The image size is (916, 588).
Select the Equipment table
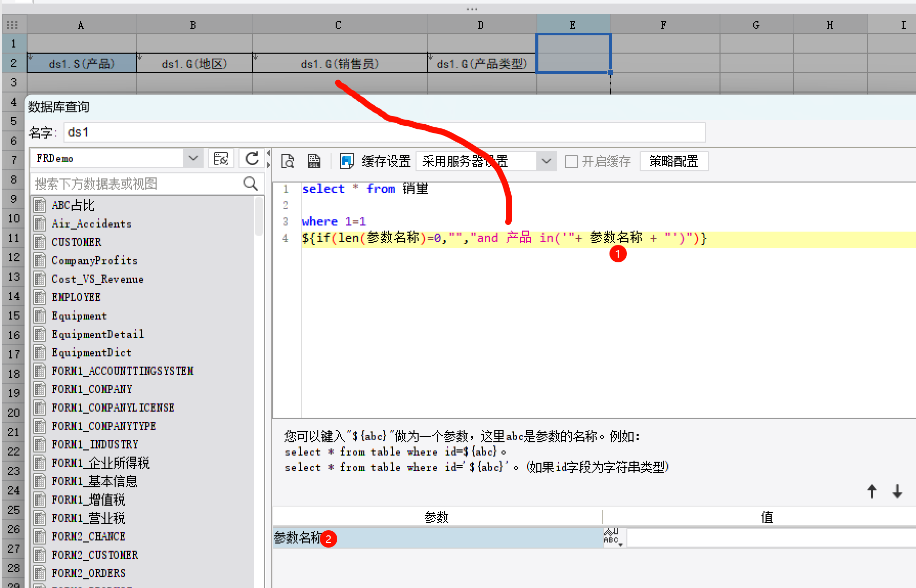click(79, 315)
